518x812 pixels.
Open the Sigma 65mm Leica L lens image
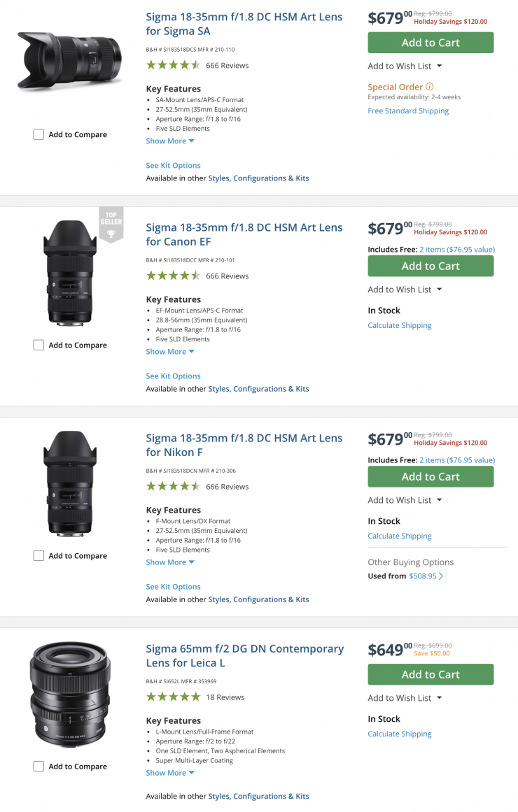click(x=70, y=695)
